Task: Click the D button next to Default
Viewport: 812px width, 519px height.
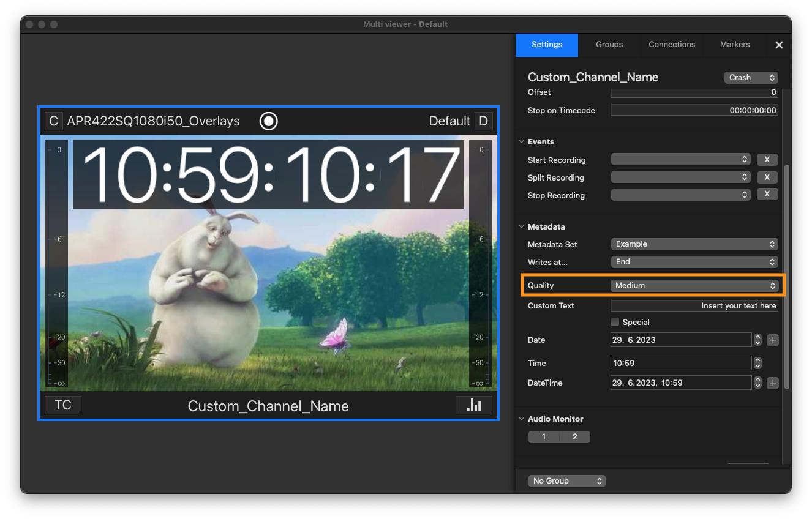Action: pyautogui.click(x=483, y=121)
